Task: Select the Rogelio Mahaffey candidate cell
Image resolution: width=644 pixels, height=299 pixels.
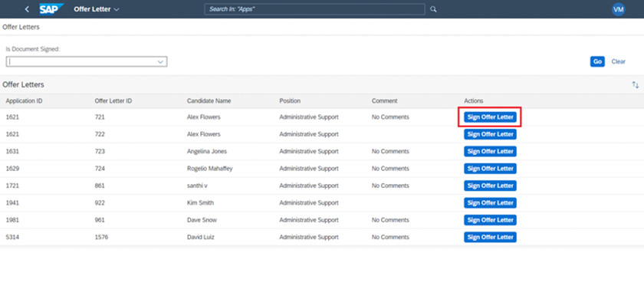Action: (209, 169)
